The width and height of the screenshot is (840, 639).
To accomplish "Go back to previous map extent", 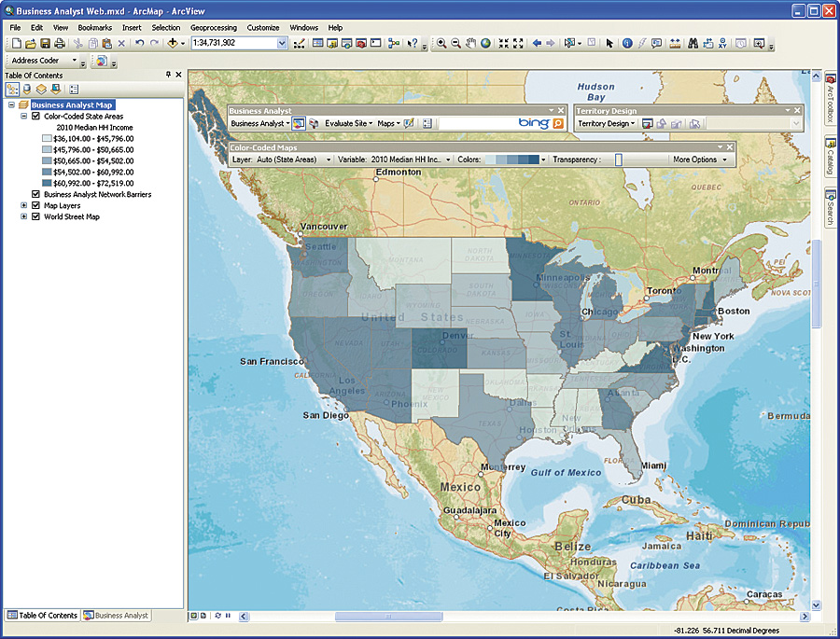I will click(537, 43).
